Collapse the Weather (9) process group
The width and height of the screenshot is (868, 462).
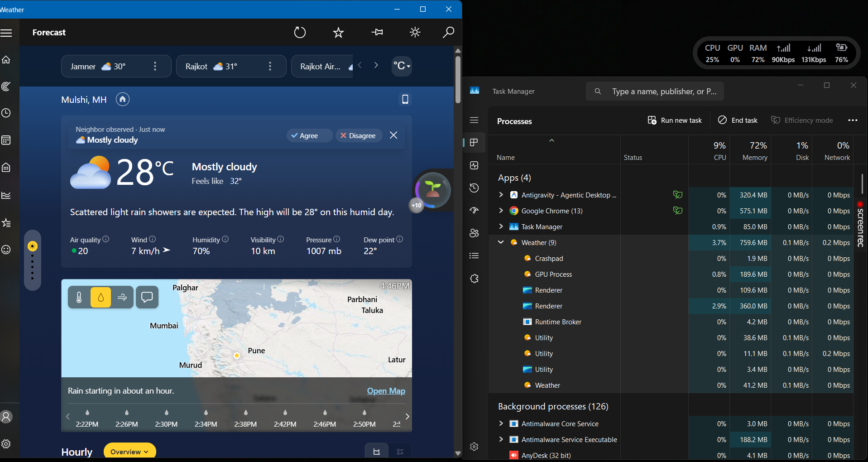tap(501, 242)
